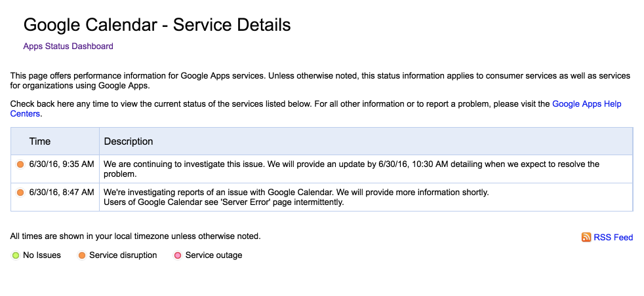Open the Apps Status Dashboard link
644x296 pixels.
pyautogui.click(x=68, y=46)
